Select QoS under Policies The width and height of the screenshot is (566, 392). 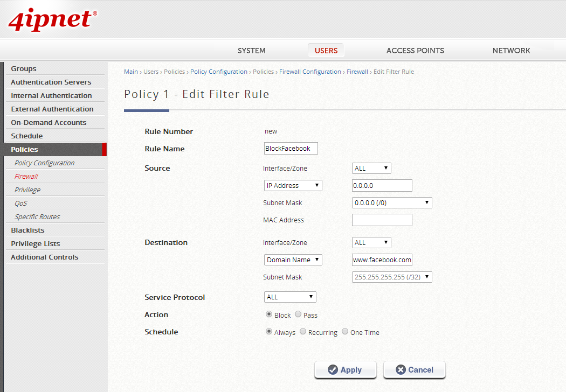click(x=21, y=204)
